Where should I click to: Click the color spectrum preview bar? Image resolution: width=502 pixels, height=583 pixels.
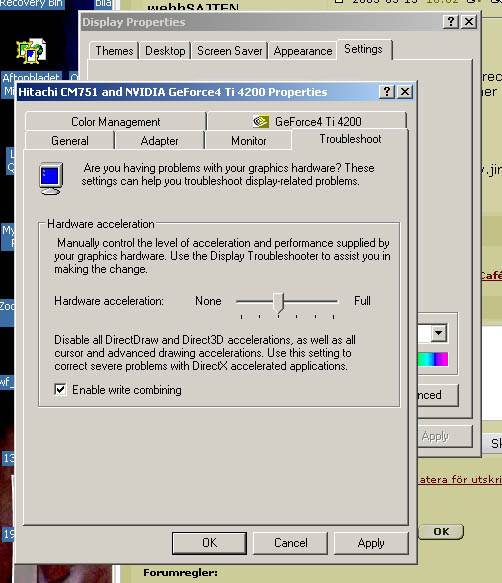point(433,359)
